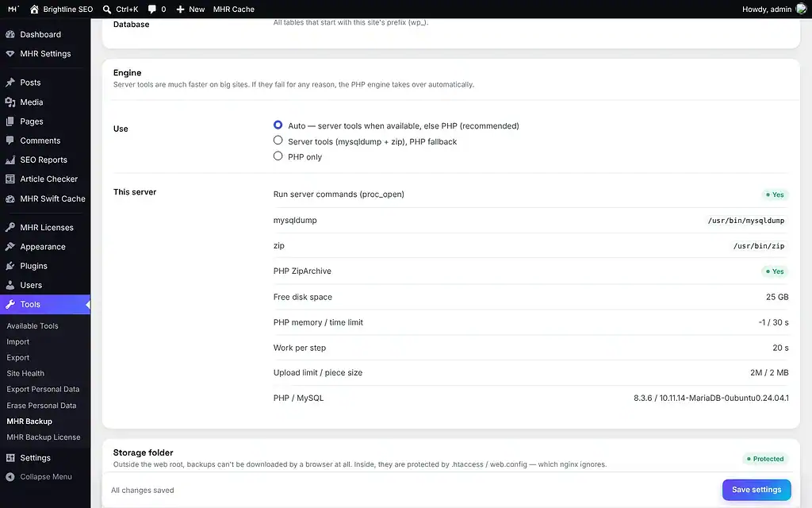The height and width of the screenshot is (508, 812).
Task: Click the -1 / 30 s value
Action: point(773,322)
